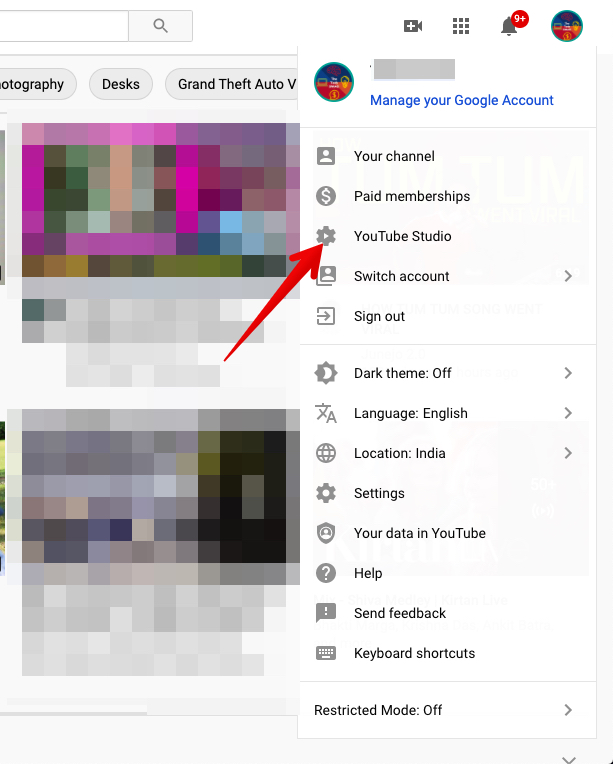The height and width of the screenshot is (764, 613).
Task: Select the Photography filter chip
Action: click(38, 84)
